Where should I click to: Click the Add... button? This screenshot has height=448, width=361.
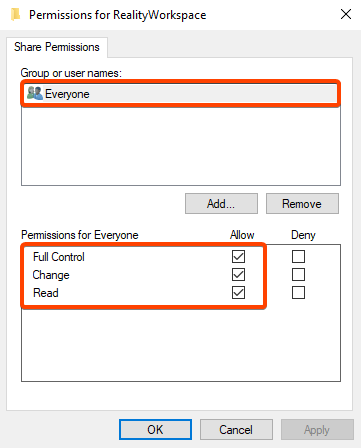[221, 203]
